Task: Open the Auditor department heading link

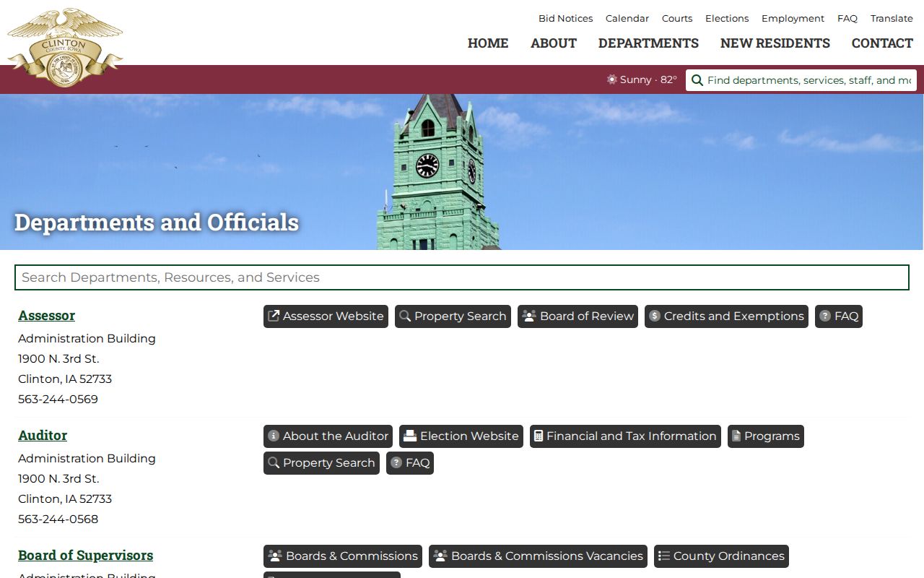Action: (43, 436)
